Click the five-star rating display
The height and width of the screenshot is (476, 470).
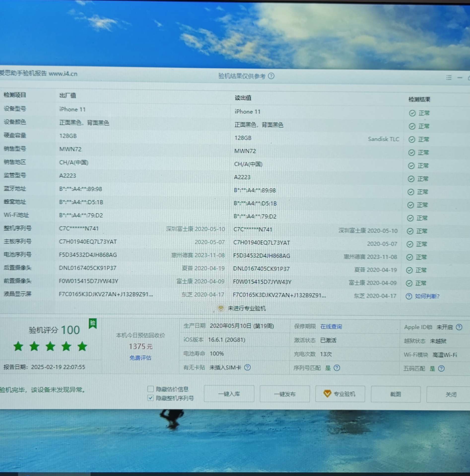(50, 346)
